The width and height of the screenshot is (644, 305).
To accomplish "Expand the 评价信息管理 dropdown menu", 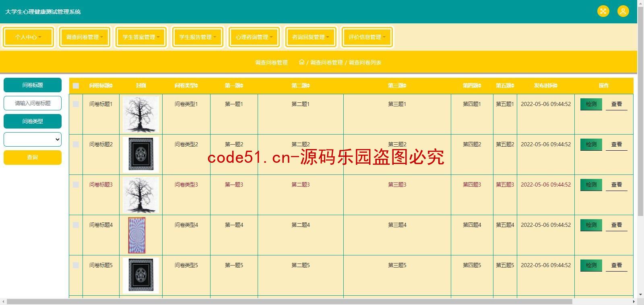I will [x=367, y=37].
